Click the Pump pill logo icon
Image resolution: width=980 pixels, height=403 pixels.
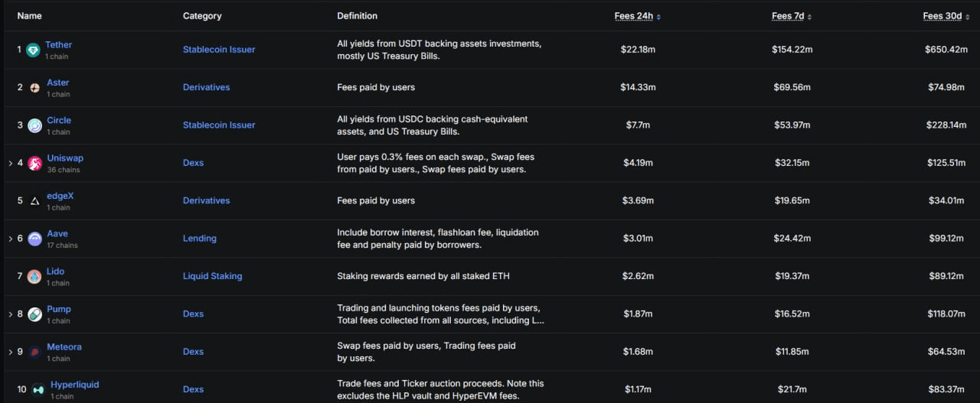point(34,314)
